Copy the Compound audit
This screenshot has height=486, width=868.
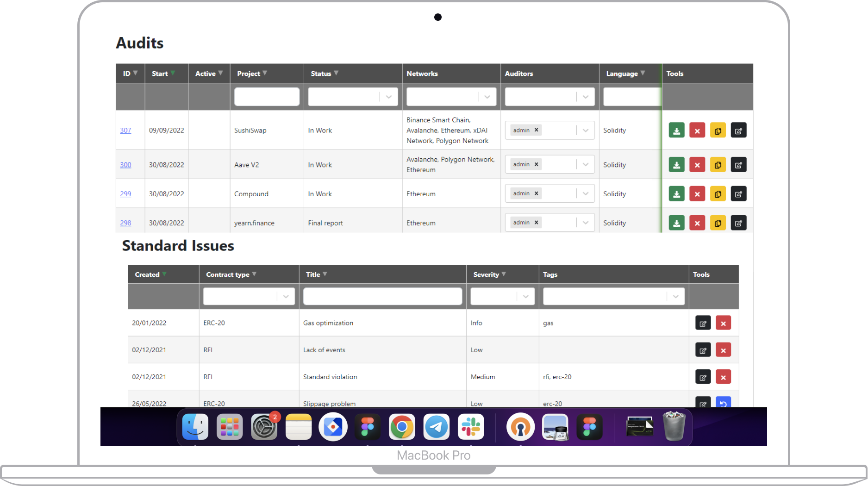click(718, 193)
